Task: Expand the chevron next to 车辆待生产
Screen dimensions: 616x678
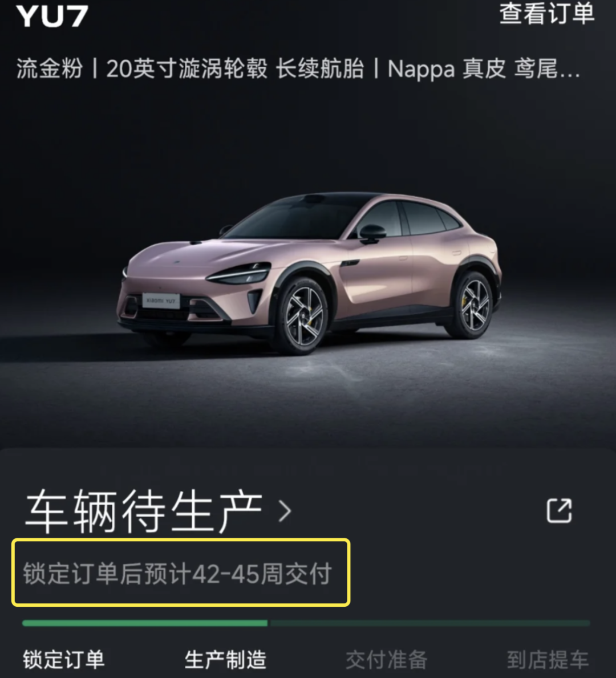Action: pos(285,511)
